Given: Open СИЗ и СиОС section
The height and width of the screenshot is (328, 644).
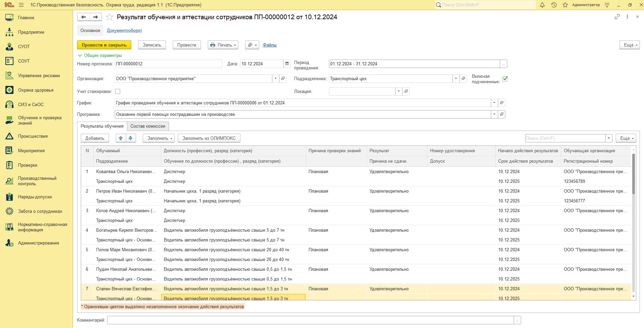Looking at the screenshot, I should (x=31, y=104).
